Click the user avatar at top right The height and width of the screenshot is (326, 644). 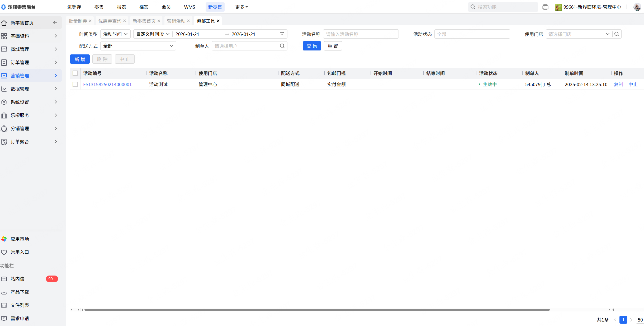click(637, 7)
